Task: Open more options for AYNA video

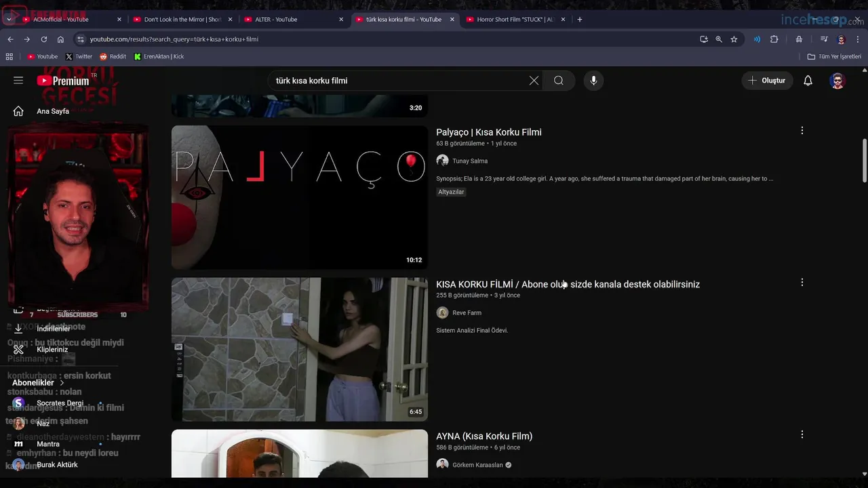Action: click(802, 434)
